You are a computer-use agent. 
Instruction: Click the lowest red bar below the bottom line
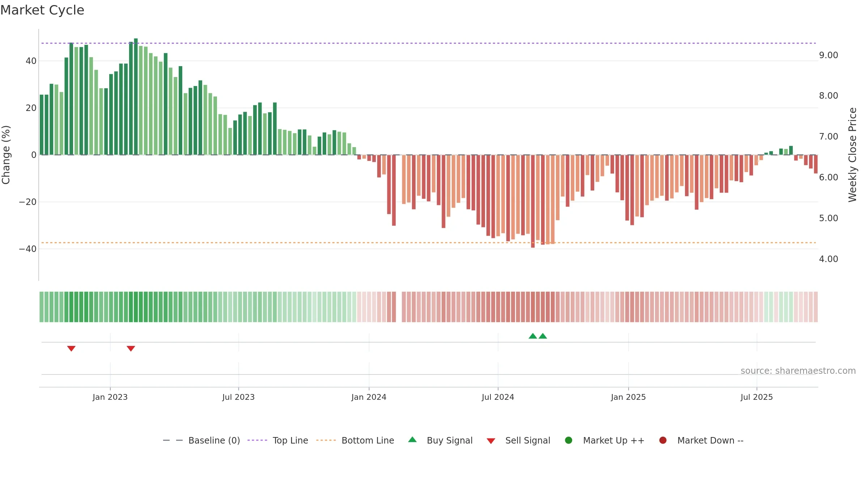pos(533,201)
